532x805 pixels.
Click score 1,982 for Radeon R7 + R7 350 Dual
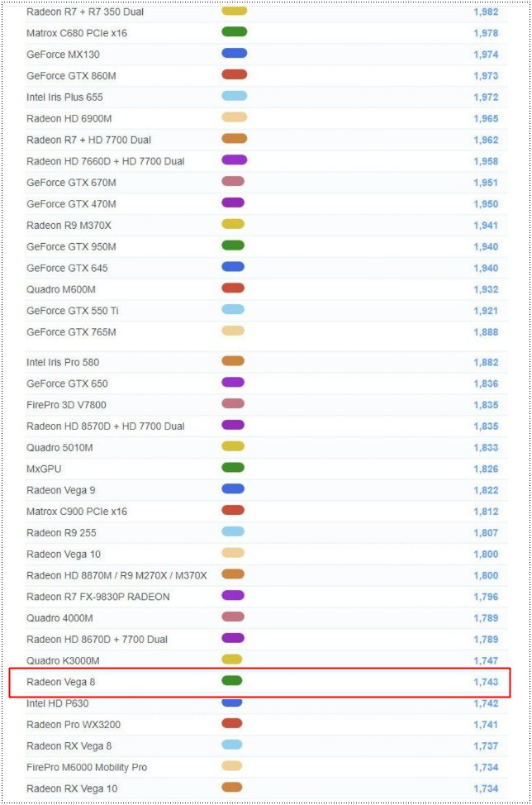486,12
